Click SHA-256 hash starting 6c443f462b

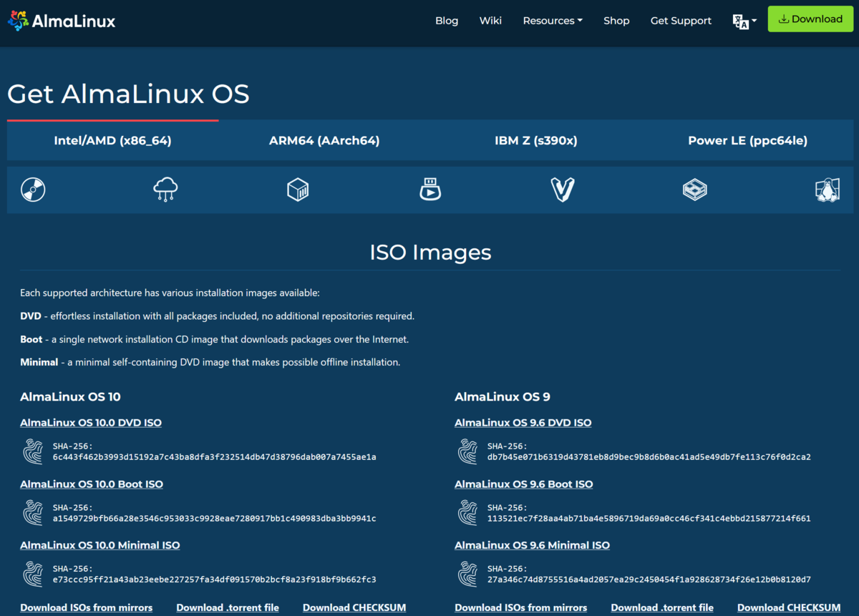pos(215,457)
